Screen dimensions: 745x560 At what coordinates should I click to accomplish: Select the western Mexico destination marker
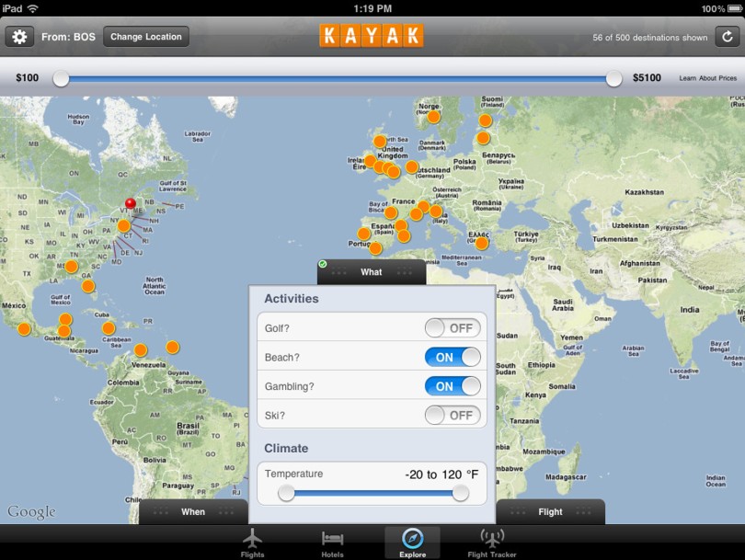24,328
